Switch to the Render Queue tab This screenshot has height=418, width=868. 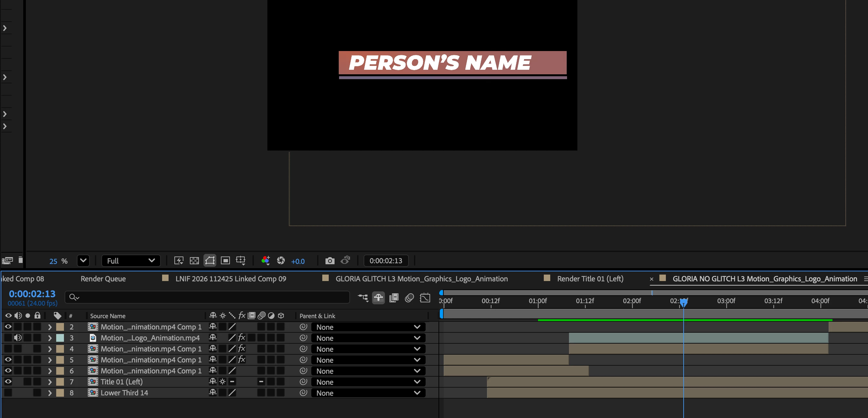[103, 279]
